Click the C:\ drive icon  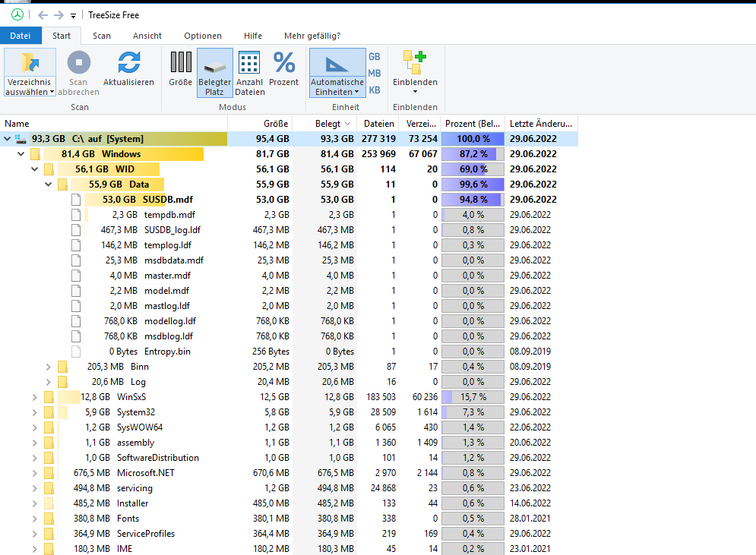(x=21, y=139)
